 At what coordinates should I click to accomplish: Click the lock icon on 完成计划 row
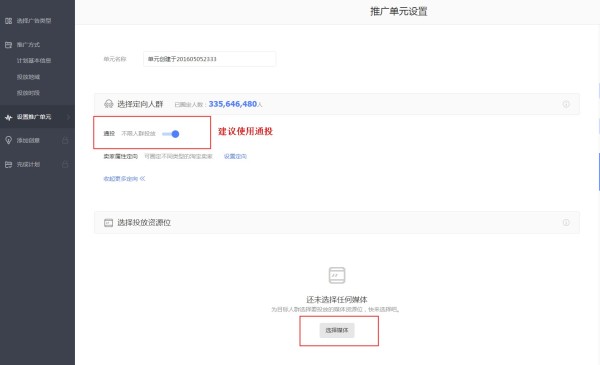coord(65,164)
